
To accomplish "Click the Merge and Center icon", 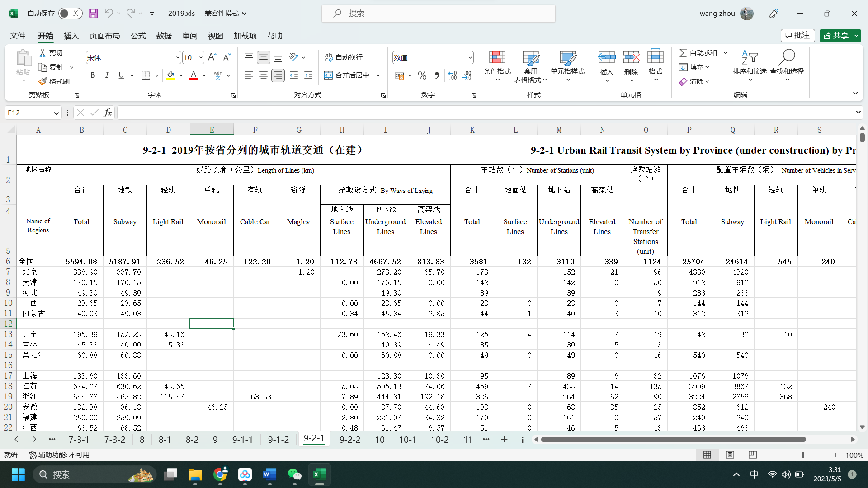I will pos(329,75).
